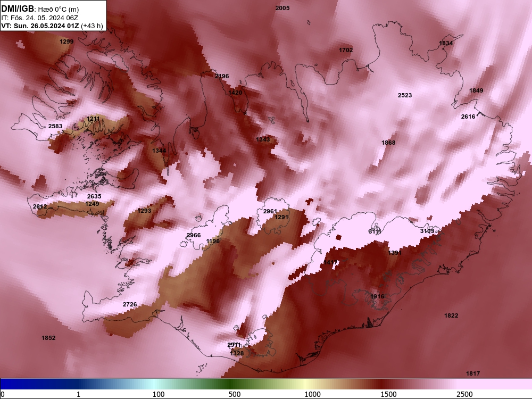This screenshot has height=399, width=532.
Task: Click the 1702 height label
Action: click(x=346, y=50)
